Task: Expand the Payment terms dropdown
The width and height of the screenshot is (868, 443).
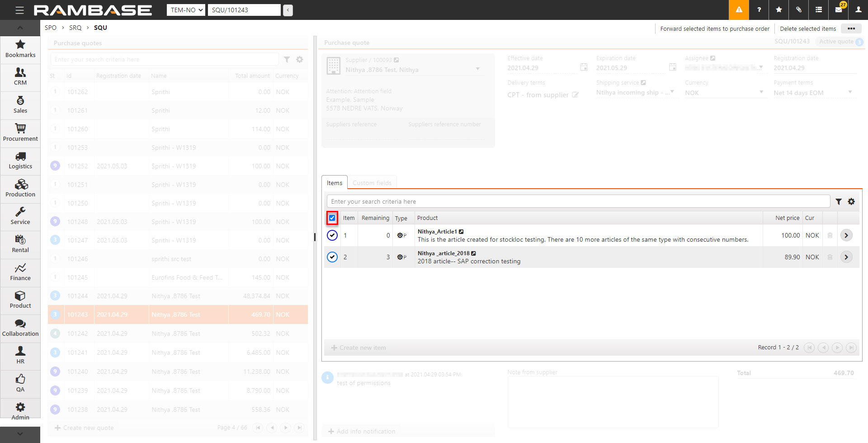Action: click(x=850, y=93)
